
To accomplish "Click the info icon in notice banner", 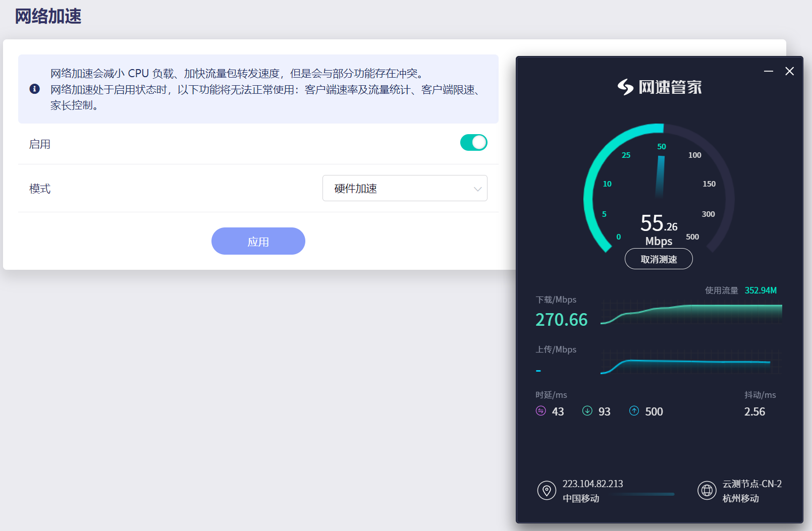I will 35,89.
